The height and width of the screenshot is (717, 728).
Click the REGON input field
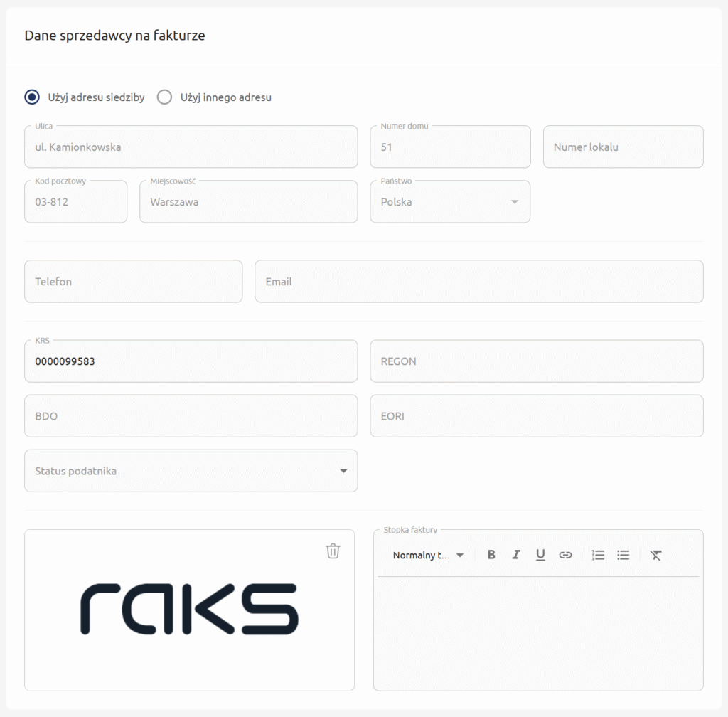(536, 361)
